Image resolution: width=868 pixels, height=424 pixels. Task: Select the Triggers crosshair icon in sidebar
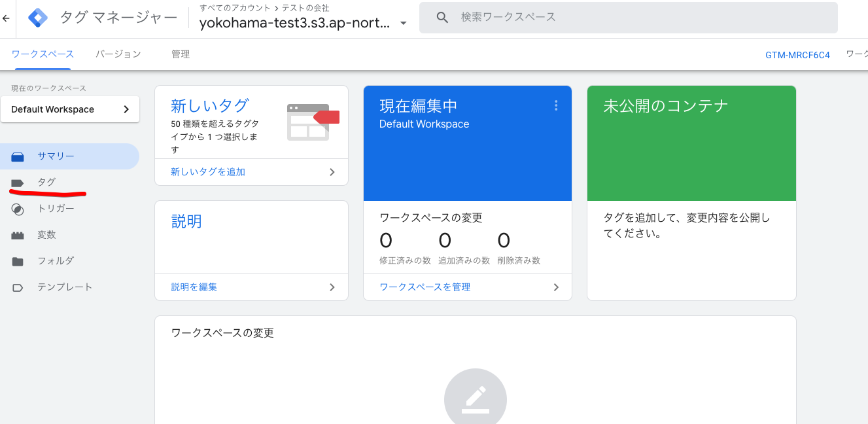pos(18,208)
